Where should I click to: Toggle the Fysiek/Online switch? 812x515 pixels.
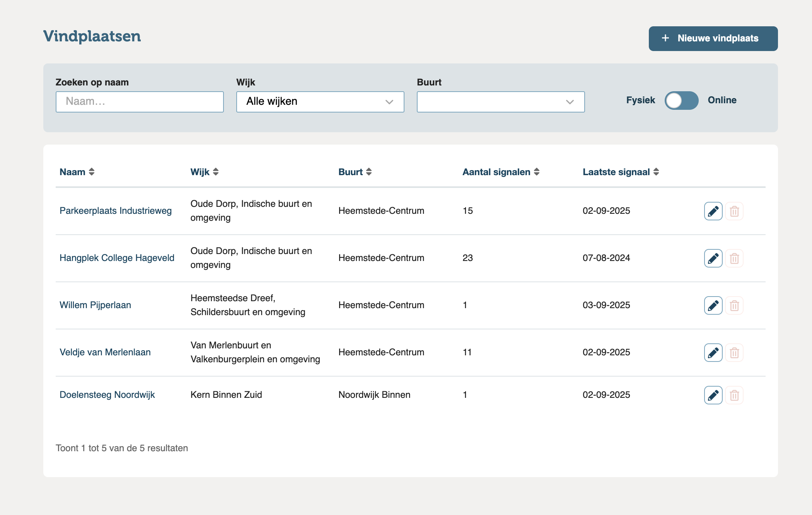click(681, 101)
